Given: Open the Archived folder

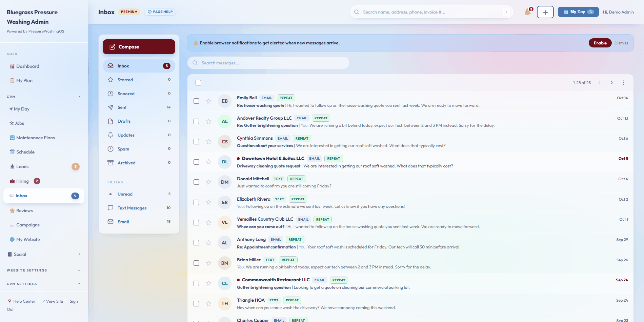Looking at the screenshot, I should click(139, 163).
